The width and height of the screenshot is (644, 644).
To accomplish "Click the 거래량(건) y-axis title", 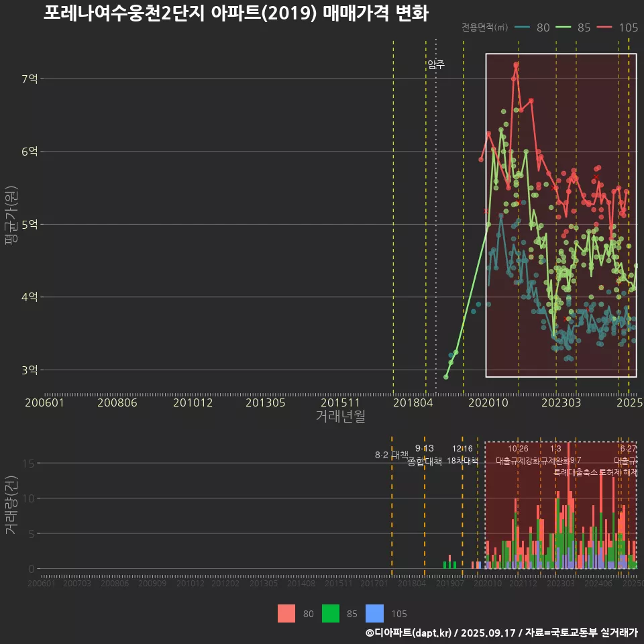I will click(11, 504).
